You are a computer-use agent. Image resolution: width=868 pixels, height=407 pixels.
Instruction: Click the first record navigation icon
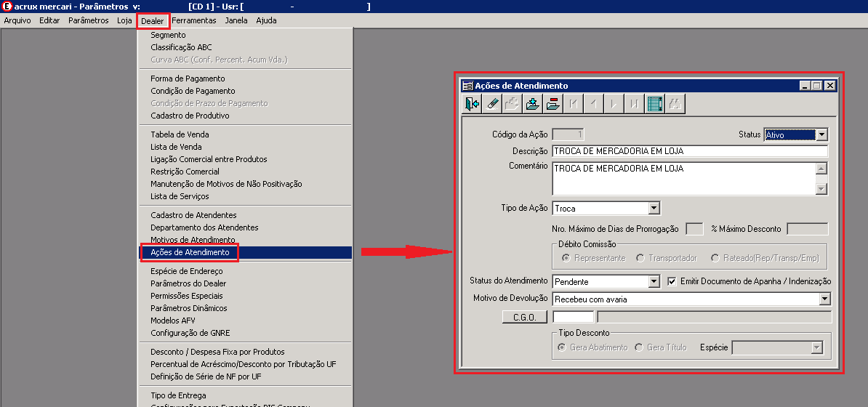573,103
